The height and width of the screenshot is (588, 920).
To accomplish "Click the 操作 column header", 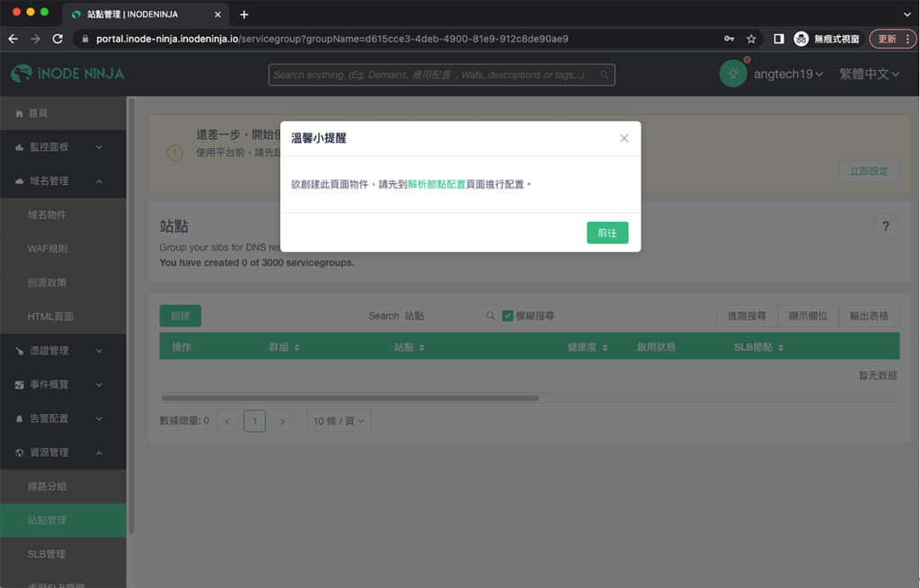I will 181,347.
